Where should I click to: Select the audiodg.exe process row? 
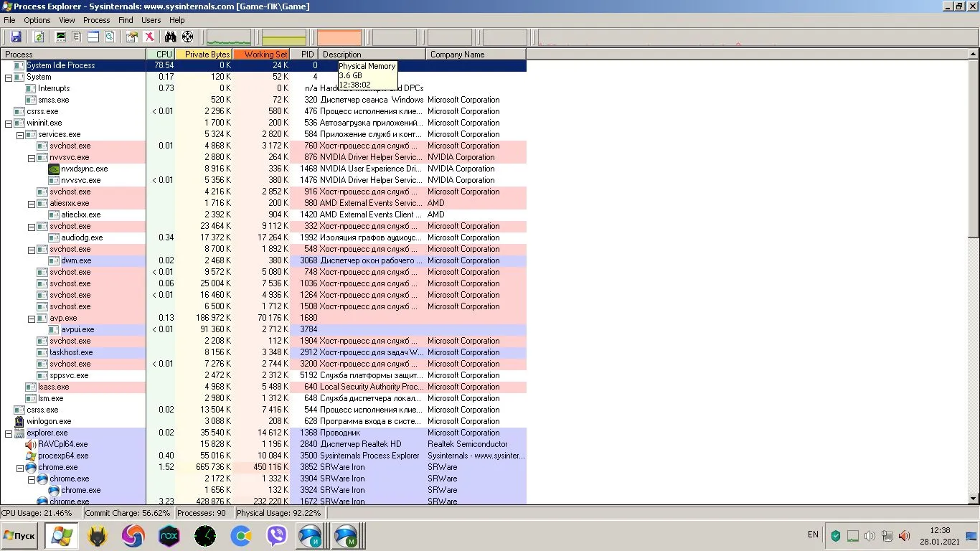263,237
